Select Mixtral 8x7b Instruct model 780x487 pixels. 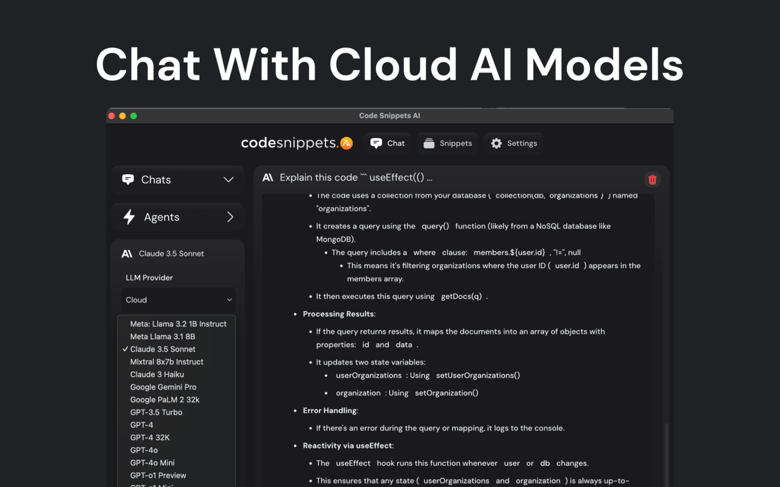point(166,362)
